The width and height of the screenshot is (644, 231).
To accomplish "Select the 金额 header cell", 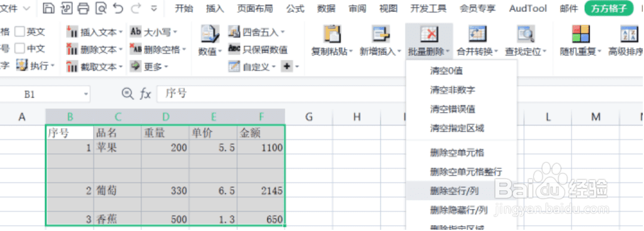I will (261, 132).
